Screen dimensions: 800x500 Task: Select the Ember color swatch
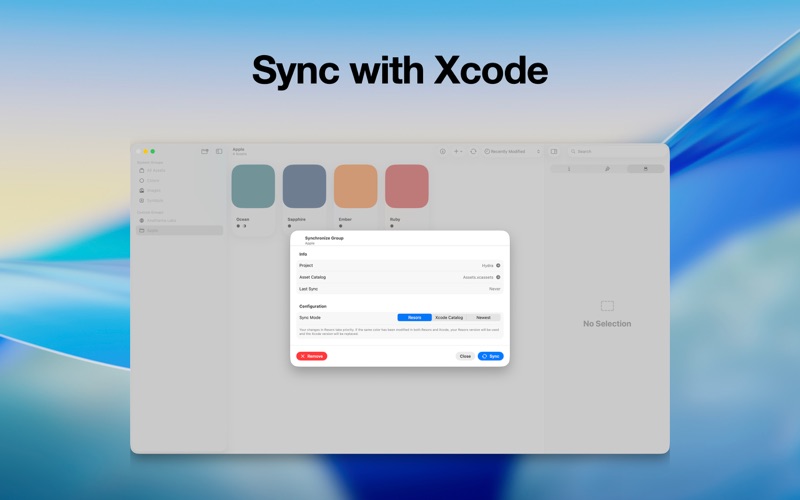coord(356,186)
